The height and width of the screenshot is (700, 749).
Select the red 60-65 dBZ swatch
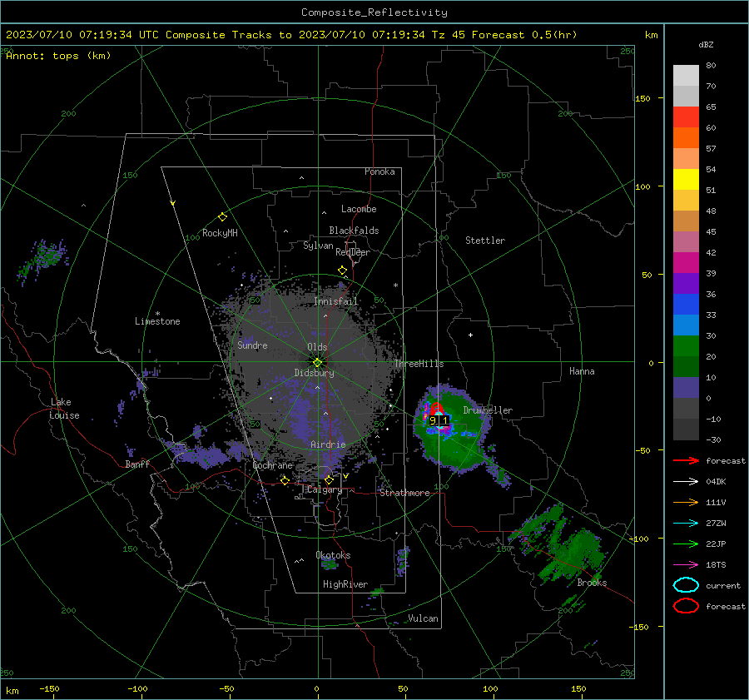click(x=686, y=117)
